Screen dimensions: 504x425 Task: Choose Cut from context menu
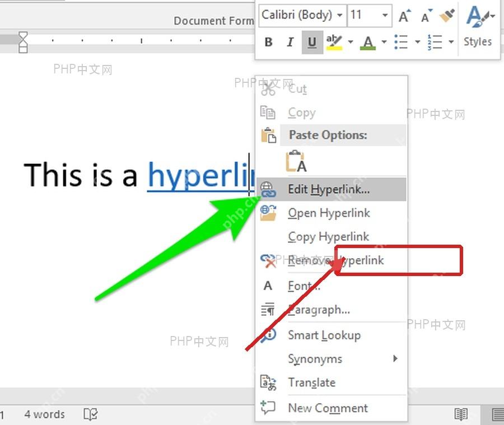(332, 88)
